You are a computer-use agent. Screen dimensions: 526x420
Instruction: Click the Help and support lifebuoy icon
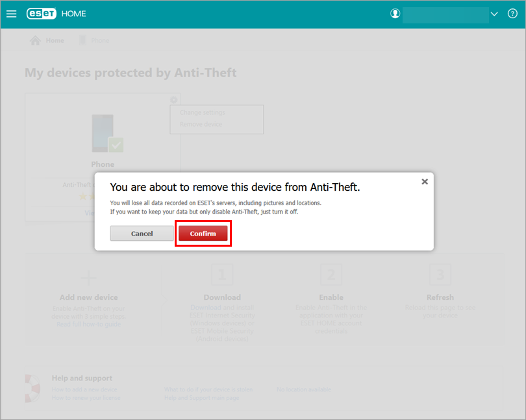pos(32,387)
